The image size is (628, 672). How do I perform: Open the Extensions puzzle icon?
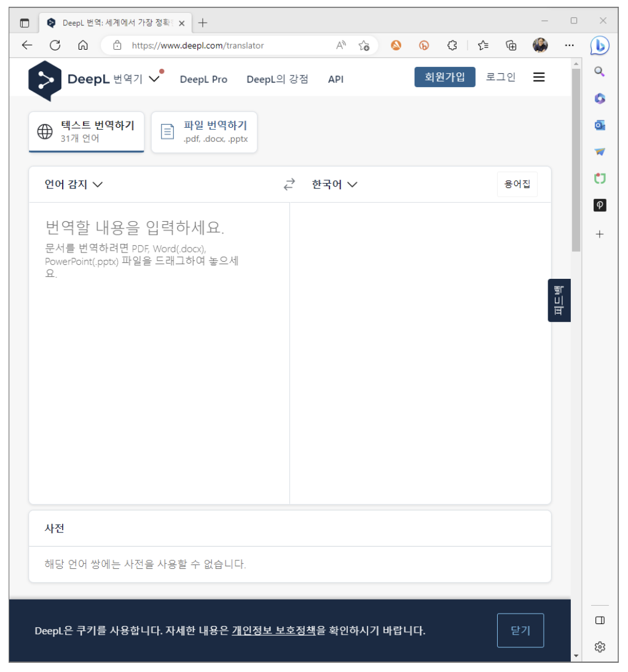452,45
